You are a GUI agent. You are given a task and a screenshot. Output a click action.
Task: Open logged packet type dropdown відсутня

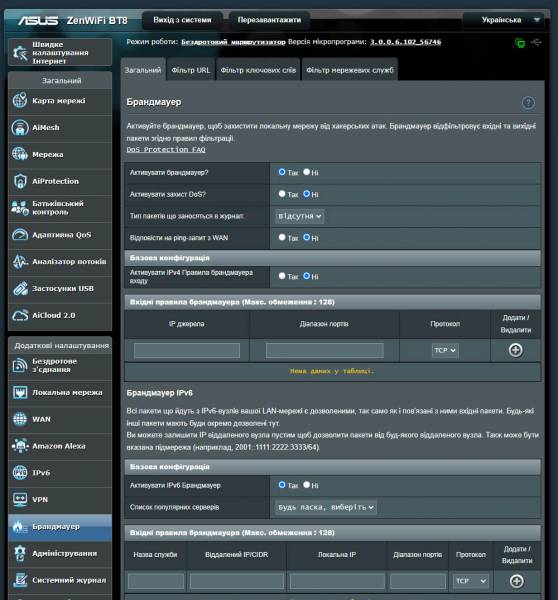pos(300,216)
